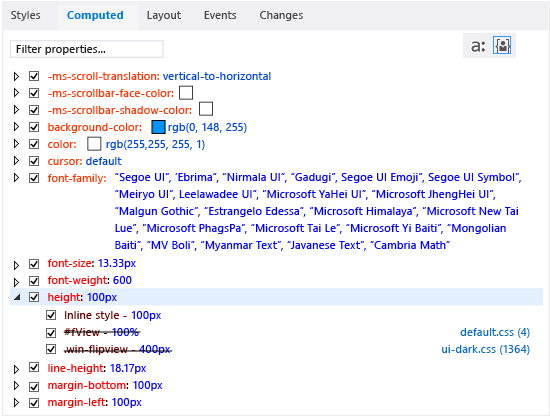The image size is (550, 417).
Task: Collapse the height property
Action: [x=17, y=297]
